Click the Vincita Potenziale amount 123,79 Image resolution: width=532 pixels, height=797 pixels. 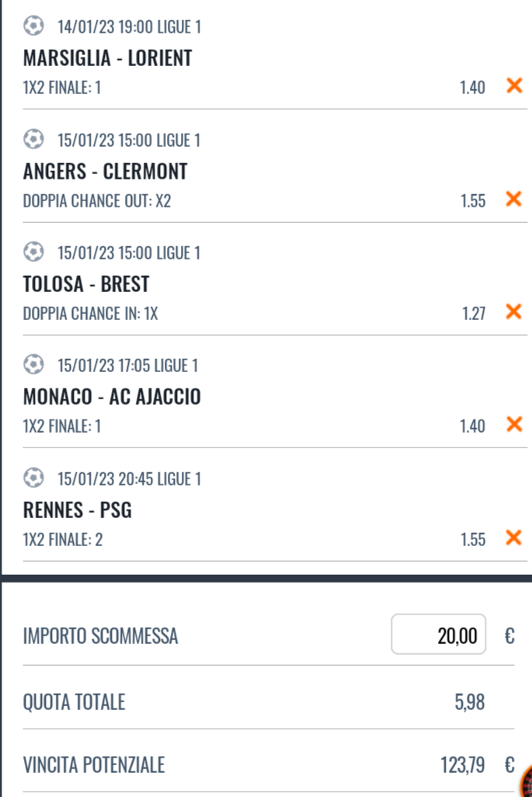point(463,766)
